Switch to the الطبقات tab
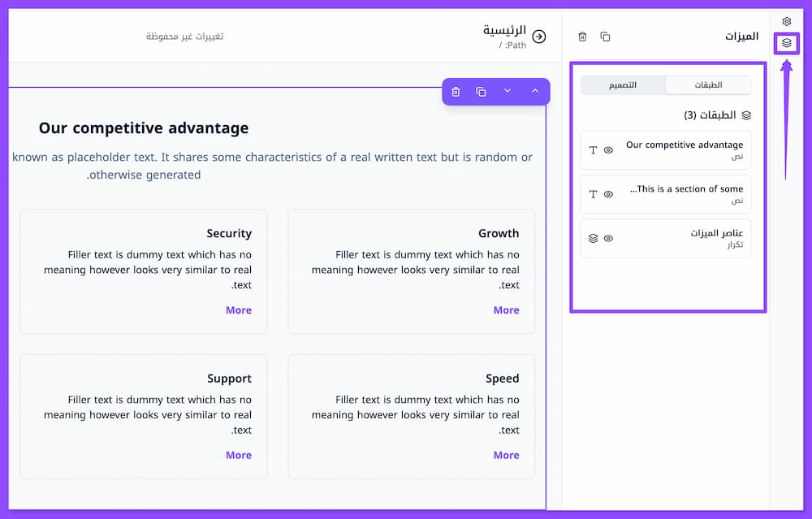The width and height of the screenshot is (812, 519). click(x=708, y=85)
